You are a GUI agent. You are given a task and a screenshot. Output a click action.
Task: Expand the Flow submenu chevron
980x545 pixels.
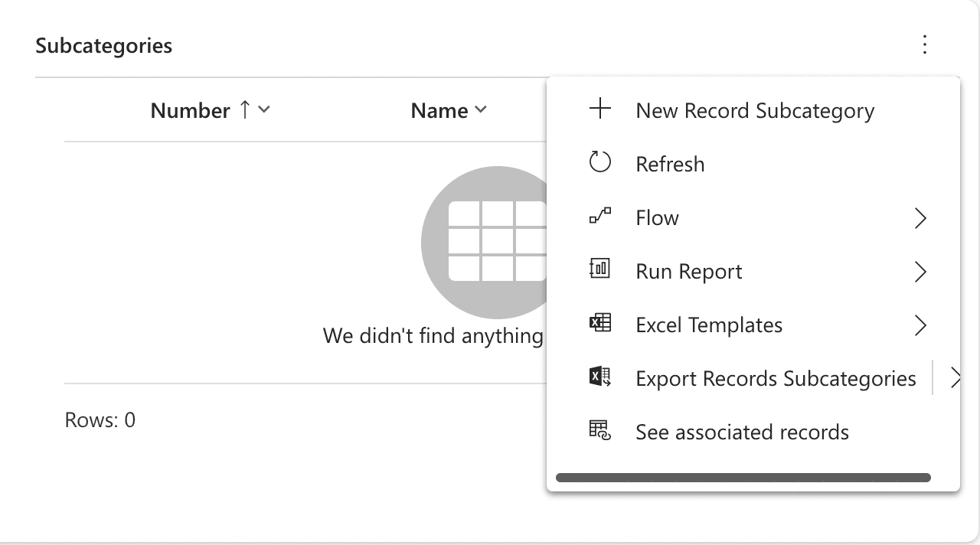tap(921, 218)
